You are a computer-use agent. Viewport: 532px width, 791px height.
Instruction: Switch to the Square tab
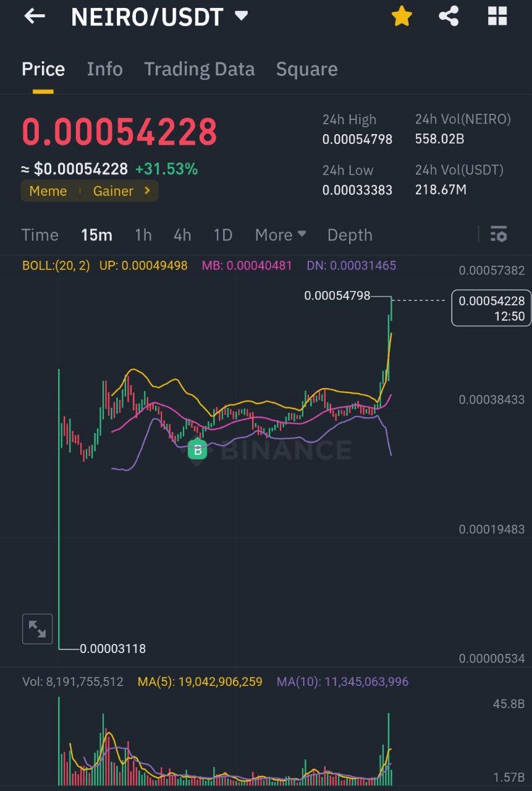point(306,69)
